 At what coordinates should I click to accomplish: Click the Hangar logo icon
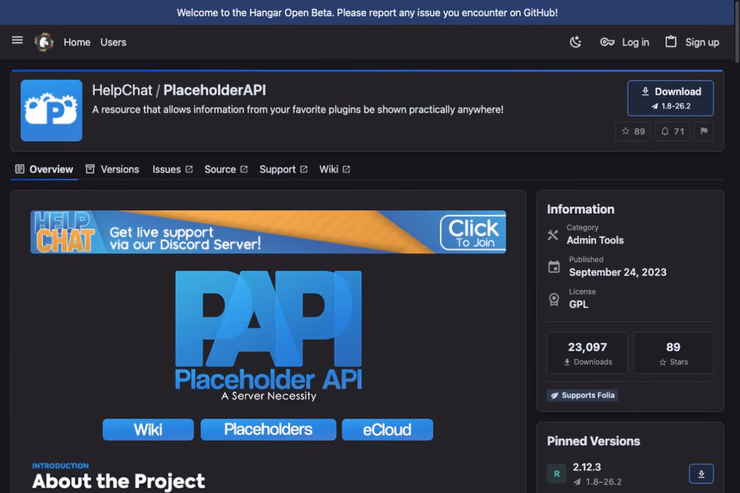pyautogui.click(x=44, y=42)
